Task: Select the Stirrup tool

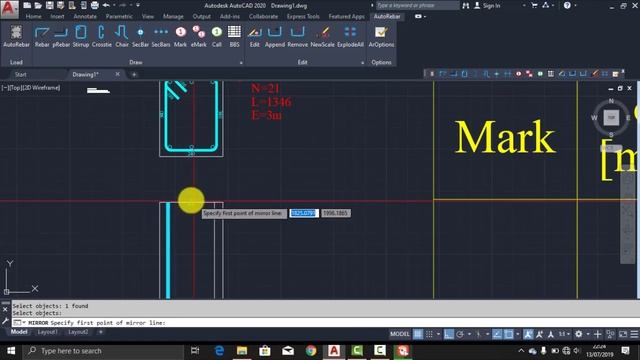Action: [x=81, y=37]
